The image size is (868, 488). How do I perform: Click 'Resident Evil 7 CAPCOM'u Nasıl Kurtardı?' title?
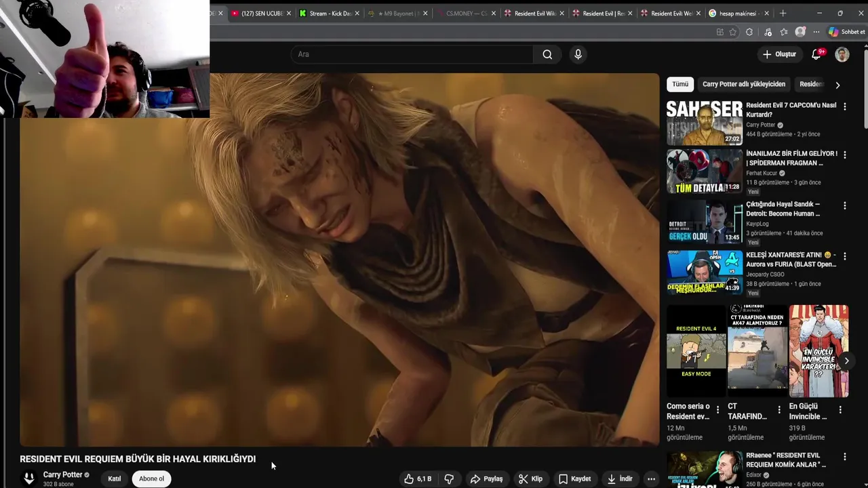pyautogui.click(x=791, y=110)
